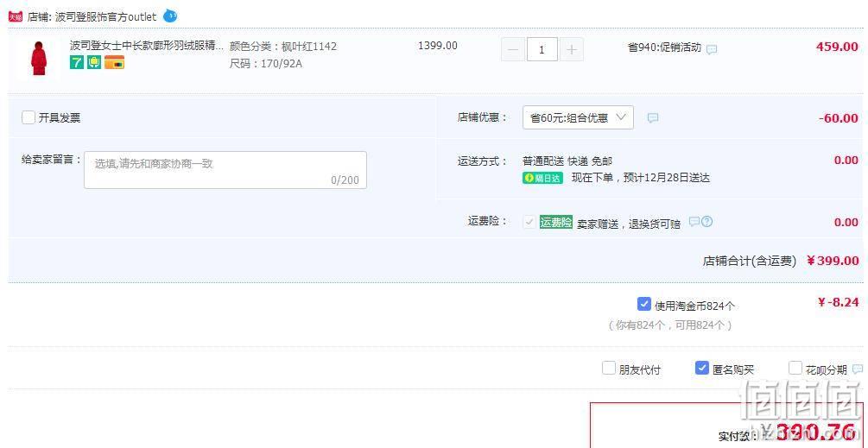The image size is (868, 448).
Task: Click the 尺码：170/92A size text
Action: pos(266,64)
